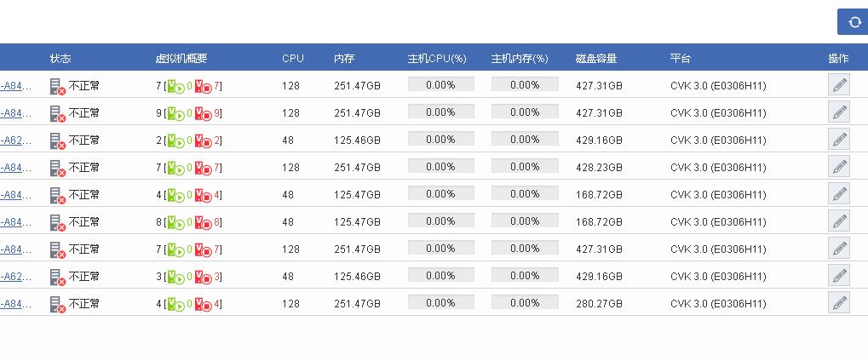Sort by the 主机CPU(%) column header

437,59
